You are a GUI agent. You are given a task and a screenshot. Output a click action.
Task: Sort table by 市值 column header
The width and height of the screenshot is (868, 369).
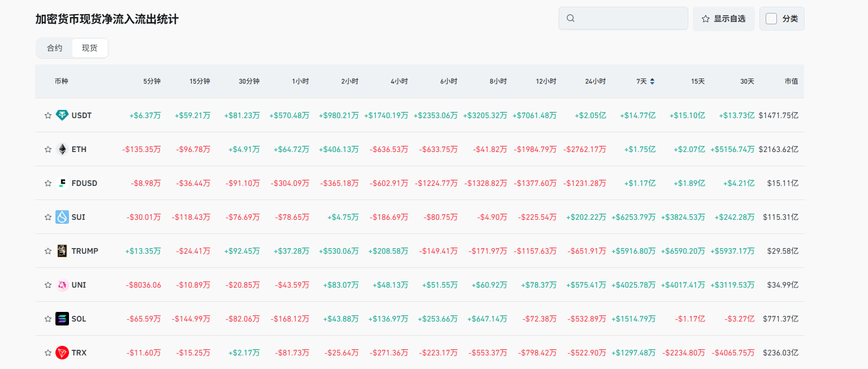pos(791,81)
